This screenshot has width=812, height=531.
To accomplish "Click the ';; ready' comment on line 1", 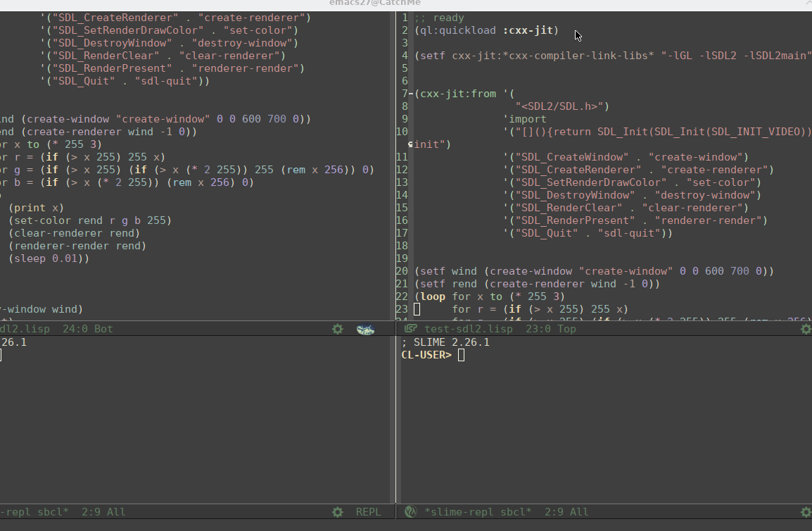I will (440, 18).
